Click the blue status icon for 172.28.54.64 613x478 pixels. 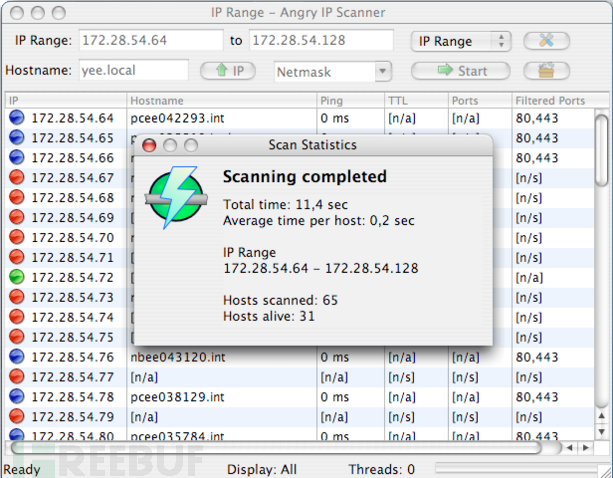[16, 118]
